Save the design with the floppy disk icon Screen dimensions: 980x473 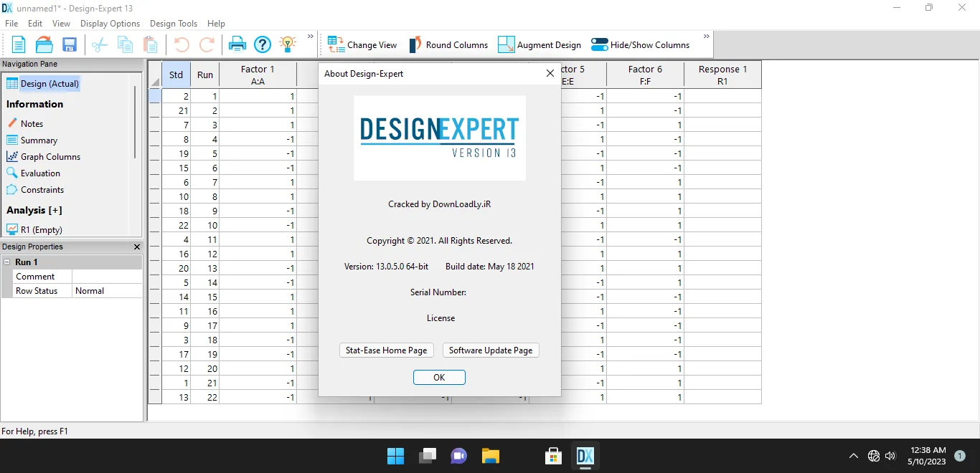point(70,44)
